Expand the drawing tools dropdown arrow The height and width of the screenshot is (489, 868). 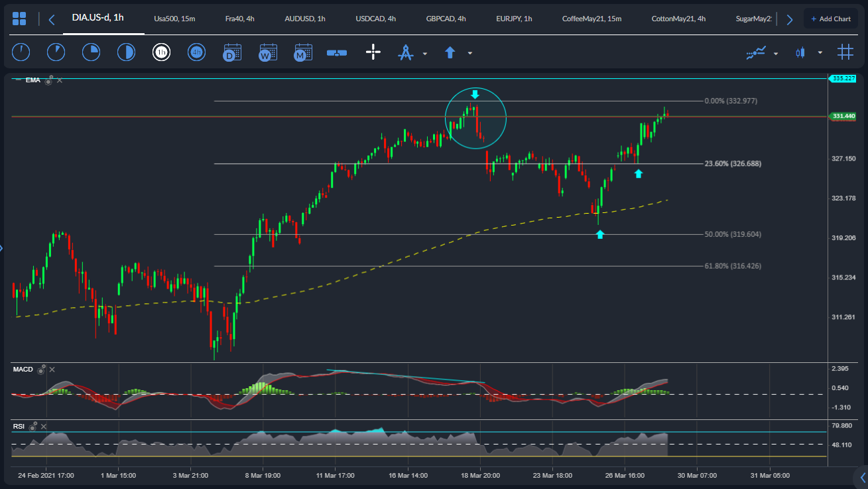(x=425, y=53)
